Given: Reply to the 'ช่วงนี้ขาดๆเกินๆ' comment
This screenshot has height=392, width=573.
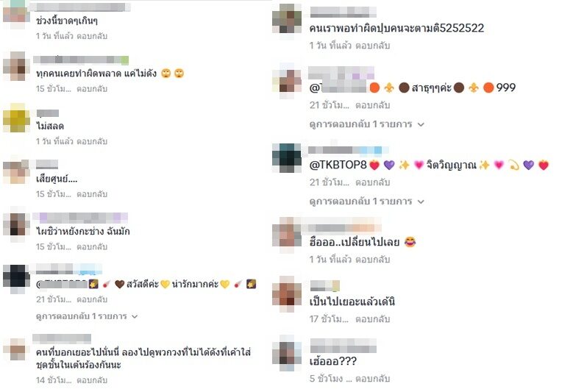Looking at the screenshot, I should pos(92,36).
